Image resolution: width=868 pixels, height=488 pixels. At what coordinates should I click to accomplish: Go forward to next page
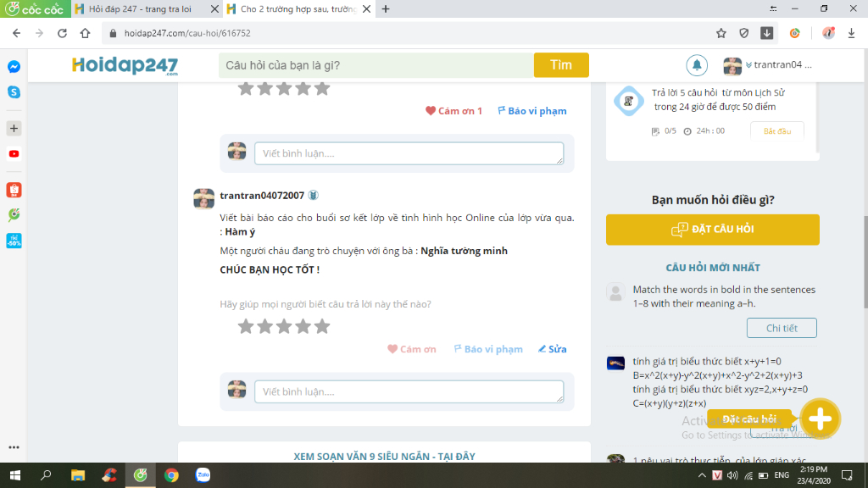39,33
